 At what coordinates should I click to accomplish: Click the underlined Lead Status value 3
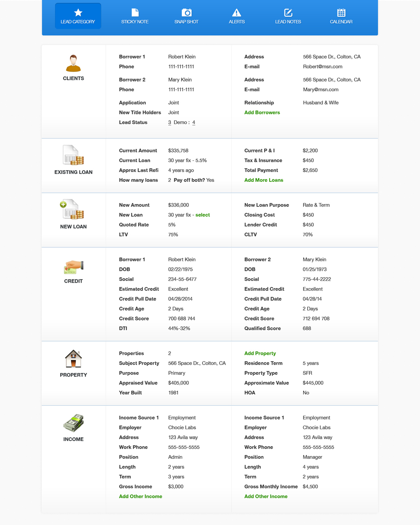coord(170,123)
